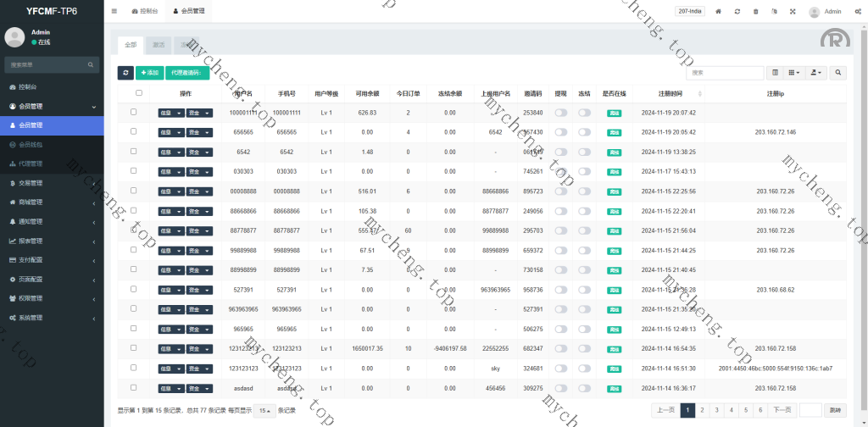Screen dimensions: 868x427
Task: Open the columns grid dropdown
Action: [x=793, y=73]
